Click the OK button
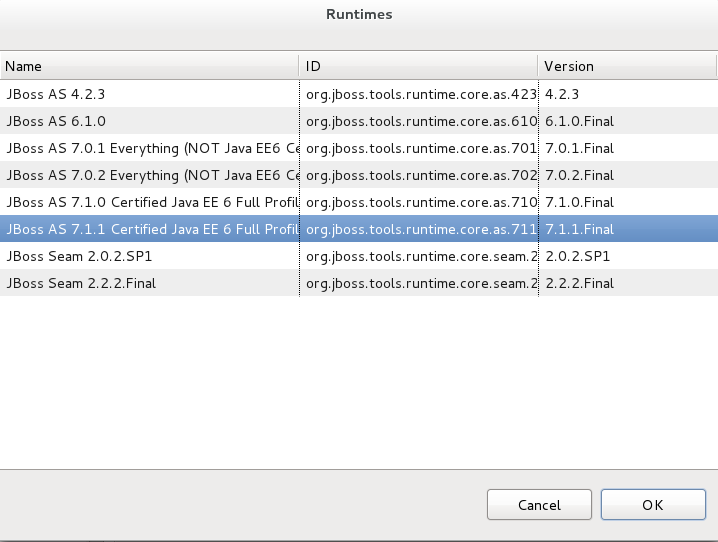Image resolution: width=718 pixels, height=542 pixels. (652, 505)
